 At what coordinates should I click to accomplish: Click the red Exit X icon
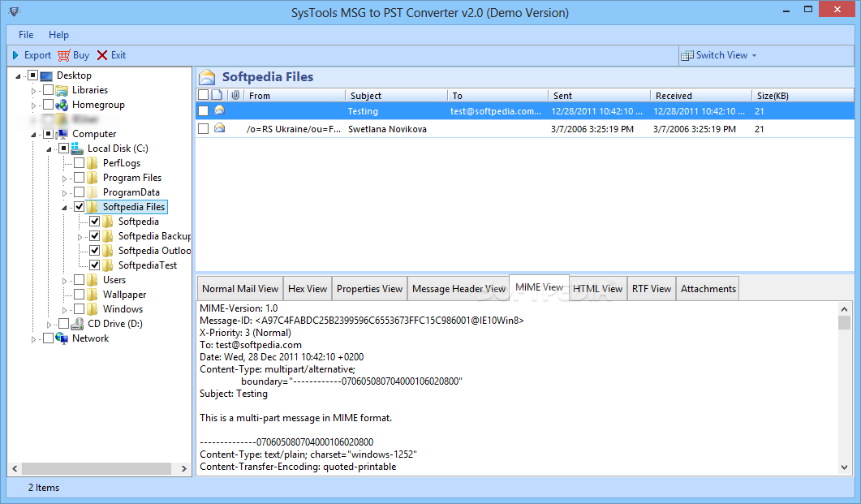coord(102,55)
